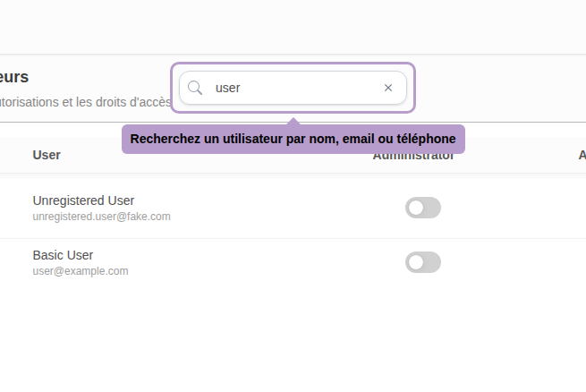Turn on Administrator switch for Basic User

click(422, 262)
